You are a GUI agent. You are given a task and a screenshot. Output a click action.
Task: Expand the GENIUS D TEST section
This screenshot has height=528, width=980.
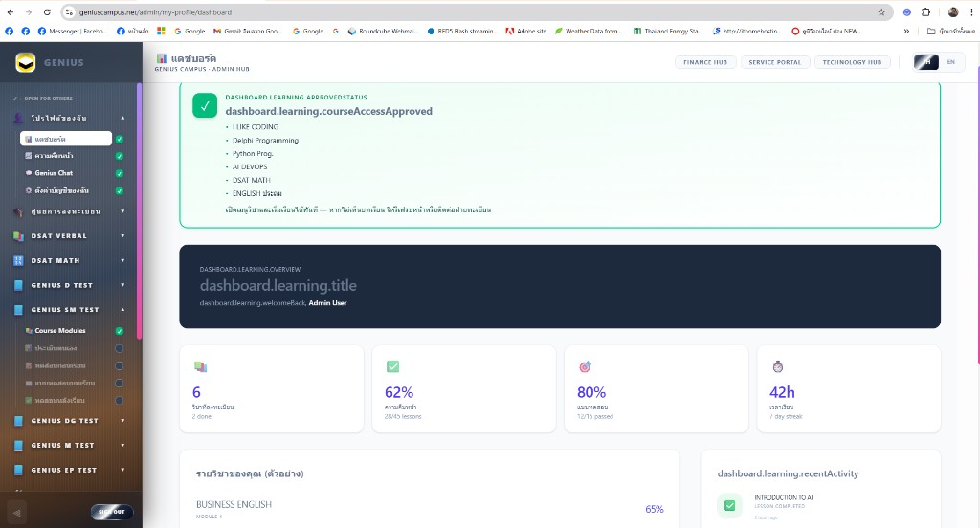(x=122, y=285)
